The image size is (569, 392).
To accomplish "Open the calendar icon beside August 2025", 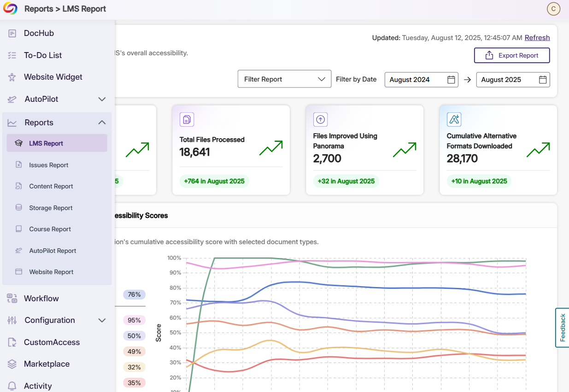I will click(x=543, y=79).
